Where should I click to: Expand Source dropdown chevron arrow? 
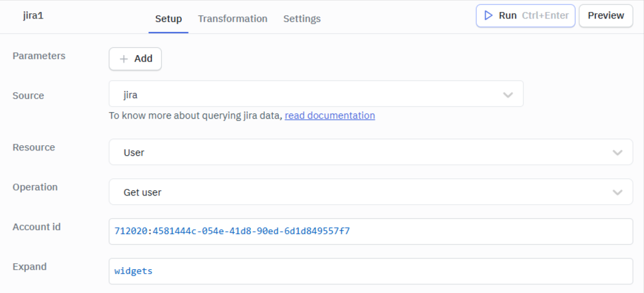coord(508,95)
